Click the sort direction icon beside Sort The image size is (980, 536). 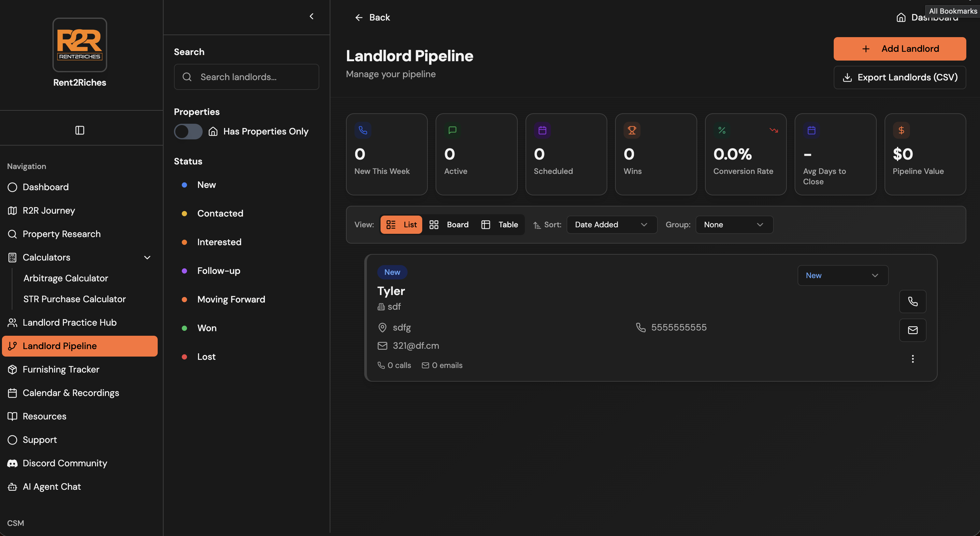(537, 225)
